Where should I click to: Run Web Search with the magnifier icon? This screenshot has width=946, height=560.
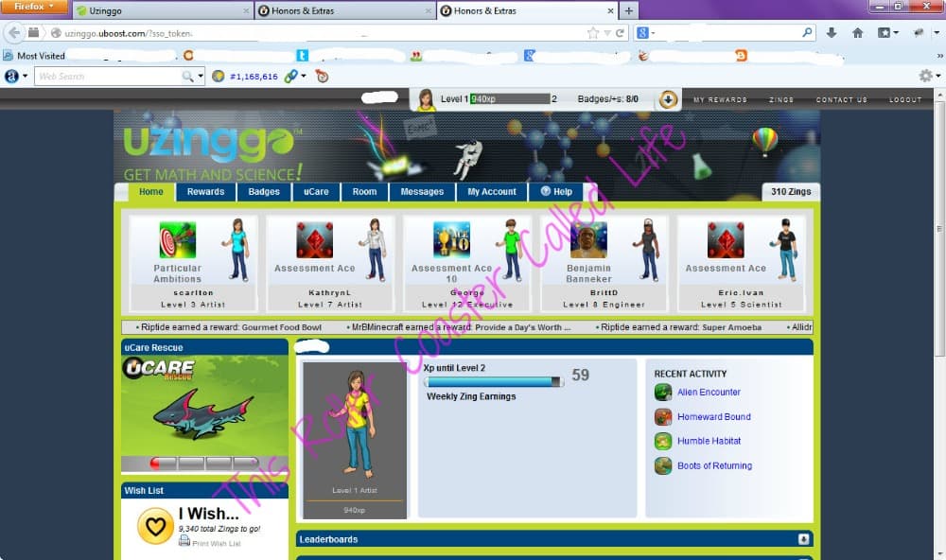(x=187, y=76)
